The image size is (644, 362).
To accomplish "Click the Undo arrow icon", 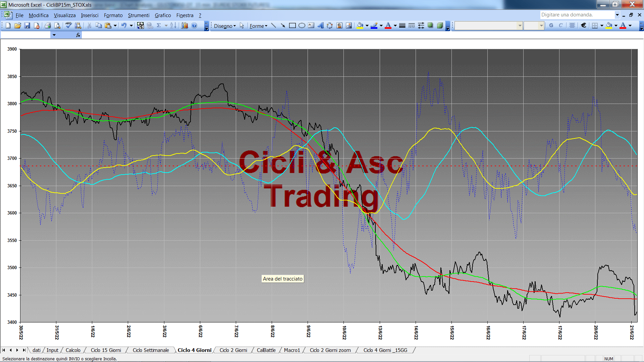I will 124,25.
